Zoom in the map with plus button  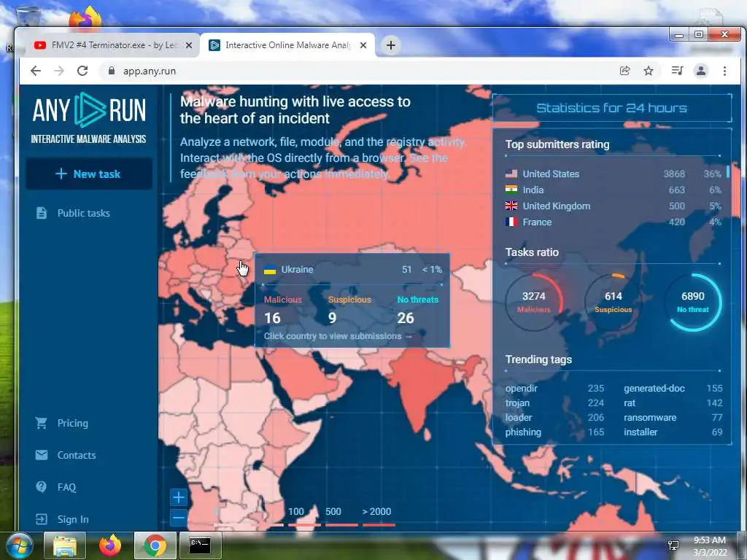[x=179, y=497]
